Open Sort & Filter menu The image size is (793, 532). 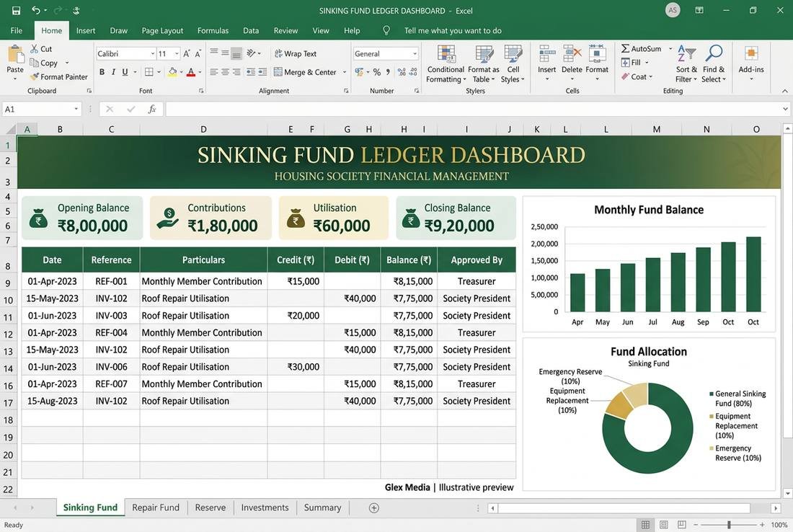(686, 64)
